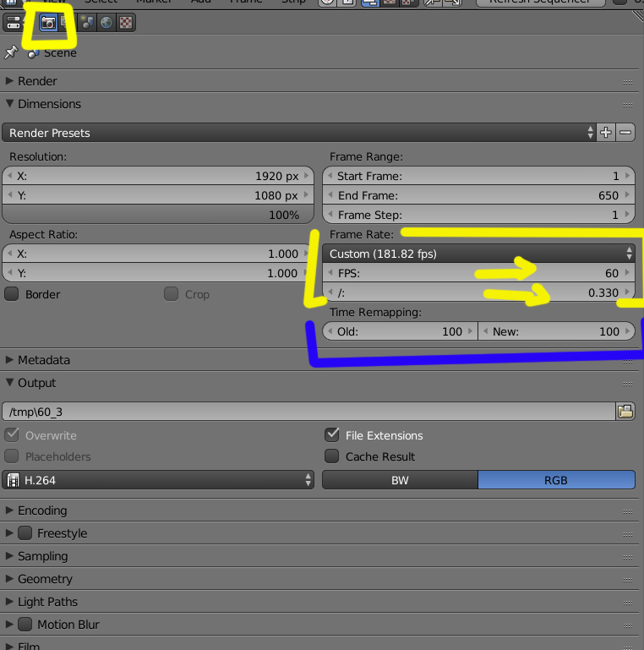Click the /tmp\60_3 output path field
This screenshot has width=644, height=650.
(308, 412)
